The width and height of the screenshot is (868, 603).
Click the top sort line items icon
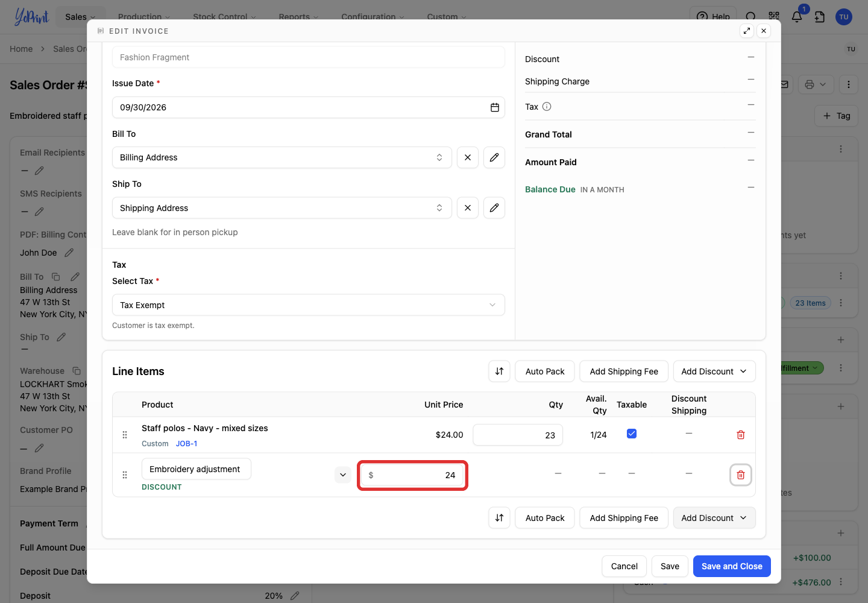coord(499,371)
